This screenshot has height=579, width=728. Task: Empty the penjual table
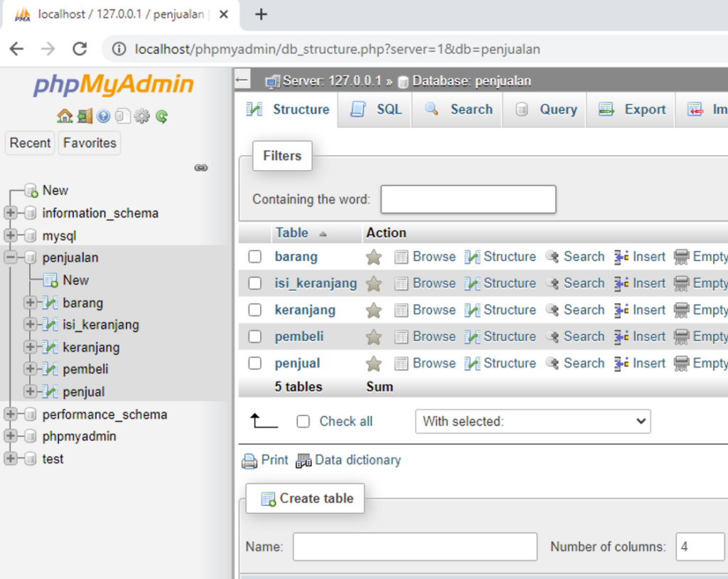click(x=701, y=363)
